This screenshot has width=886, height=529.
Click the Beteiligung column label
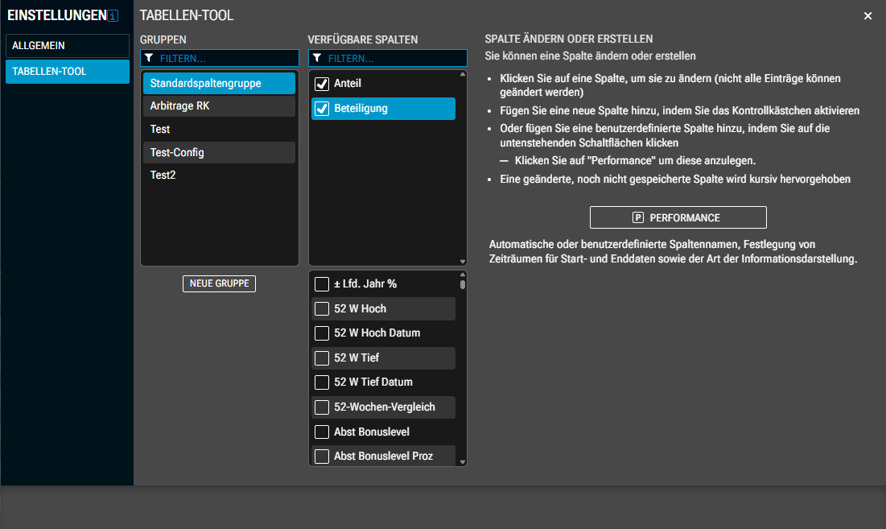pyautogui.click(x=361, y=109)
